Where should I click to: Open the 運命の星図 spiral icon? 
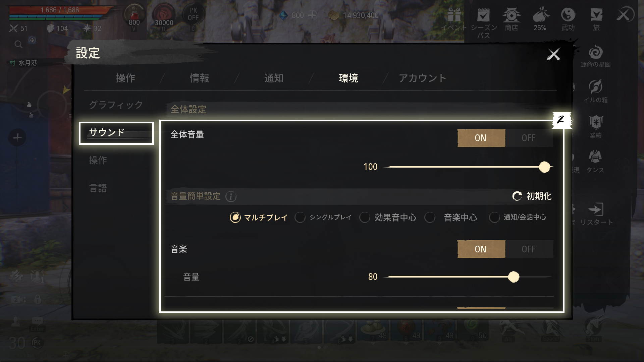pos(596,52)
